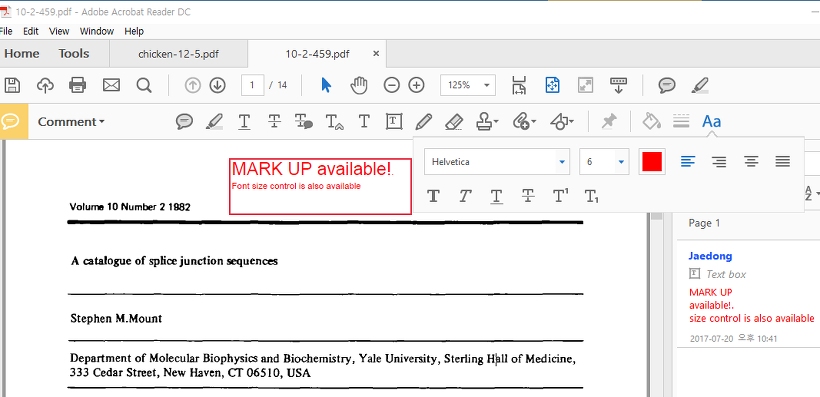Close the 10-2-459.pdf tab

[376, 53]
